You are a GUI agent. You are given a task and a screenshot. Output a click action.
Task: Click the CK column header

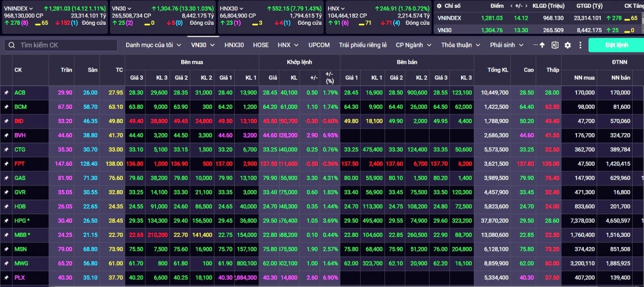pyautogui.click(x=18, y=70)
